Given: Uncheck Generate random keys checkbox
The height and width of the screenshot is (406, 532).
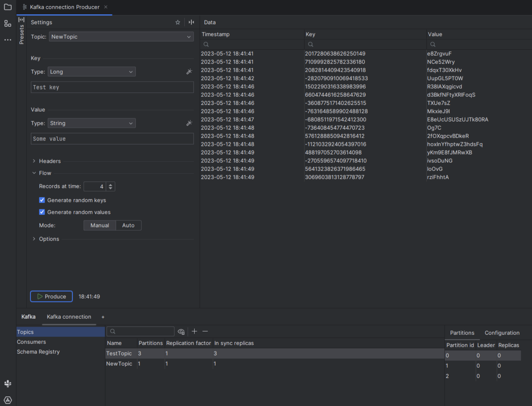Looking at the screenshot, I should pos(42,200).
